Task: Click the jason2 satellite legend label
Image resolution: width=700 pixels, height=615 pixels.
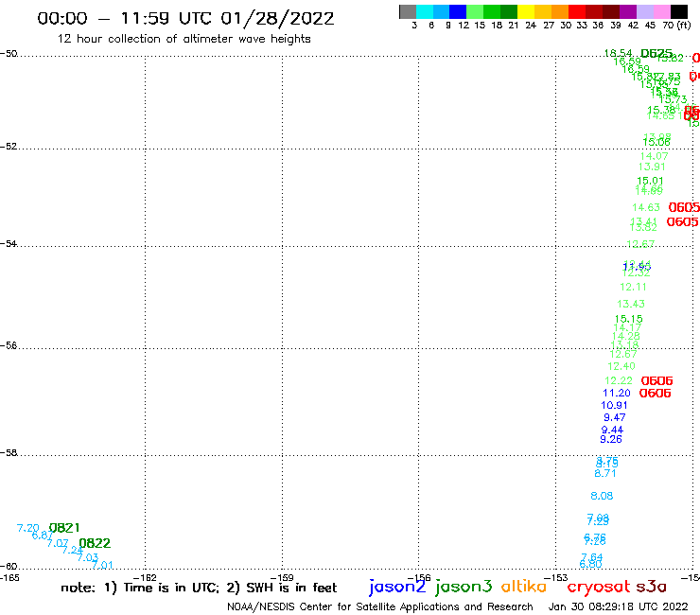Action: coord(397,587)
